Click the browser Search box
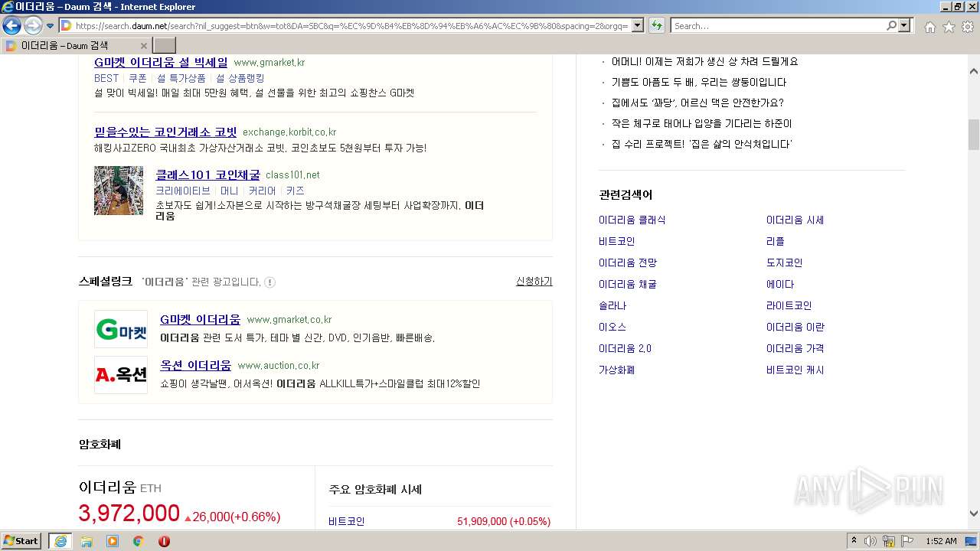 click(777, 26)
